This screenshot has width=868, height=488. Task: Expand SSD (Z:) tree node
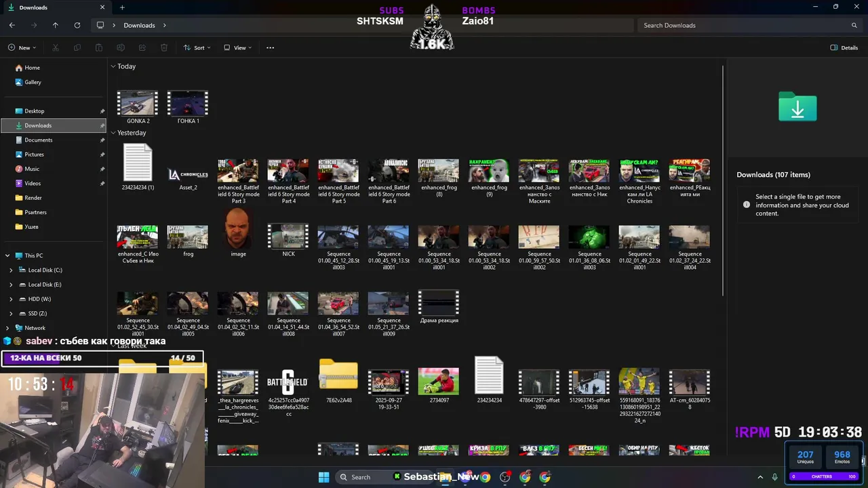click(11, 313)
